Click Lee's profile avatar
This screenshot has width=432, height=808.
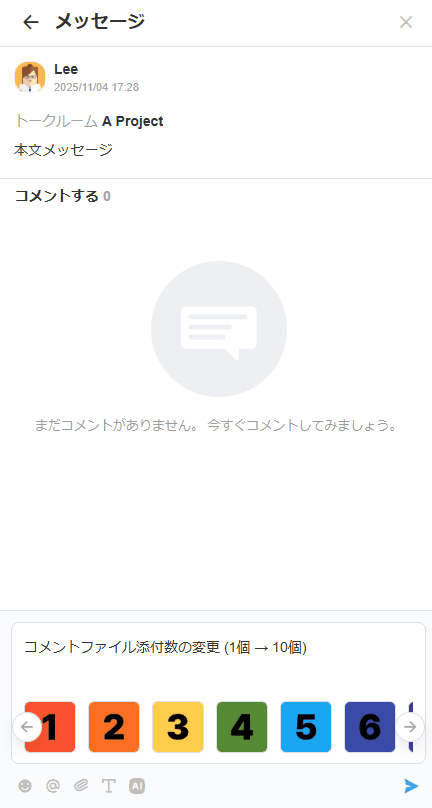pyautogui.click(x=30, y=77)
